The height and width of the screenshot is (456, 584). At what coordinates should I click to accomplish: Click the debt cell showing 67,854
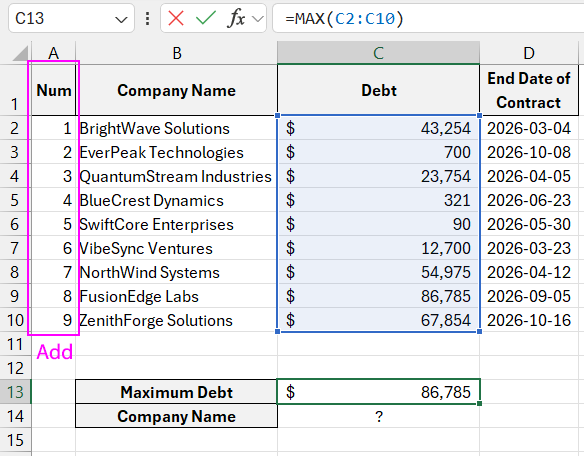tap(378, 320)
